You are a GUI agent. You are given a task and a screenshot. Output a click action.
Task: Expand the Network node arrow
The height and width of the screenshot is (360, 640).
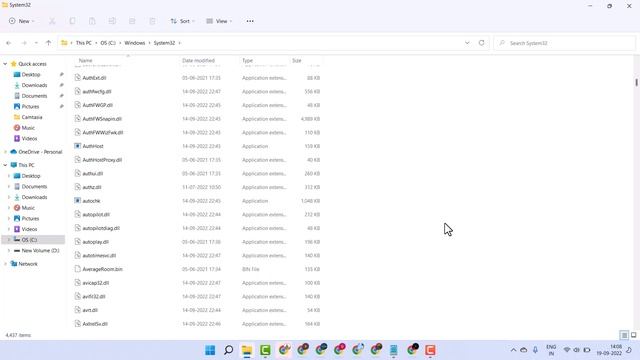click(5, 264)
